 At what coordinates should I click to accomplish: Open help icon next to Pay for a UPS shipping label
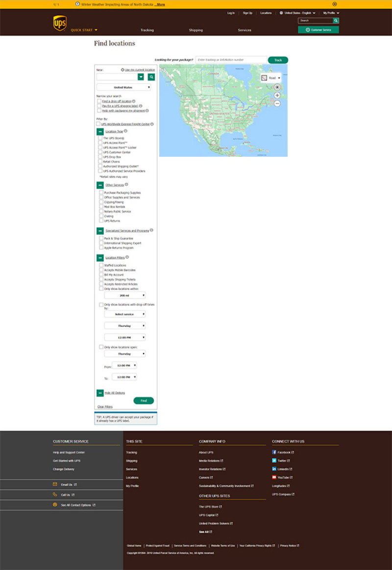(141, 106)
